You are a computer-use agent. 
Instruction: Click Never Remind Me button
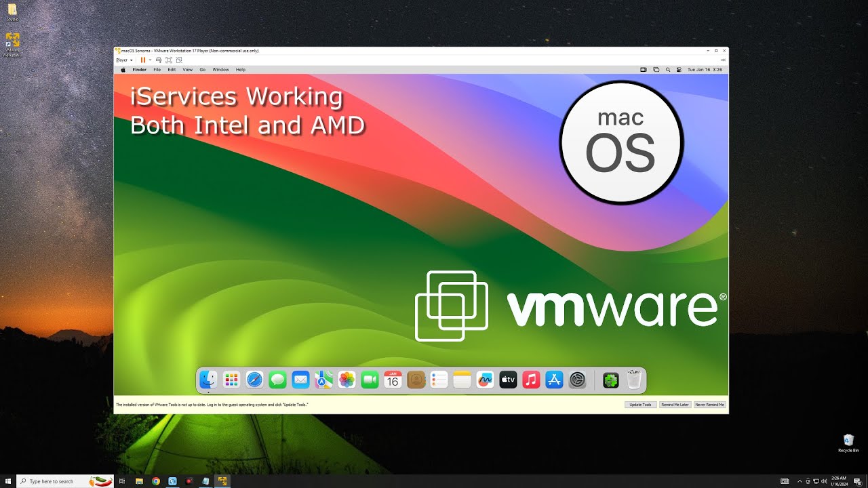(x=709, y=405)
